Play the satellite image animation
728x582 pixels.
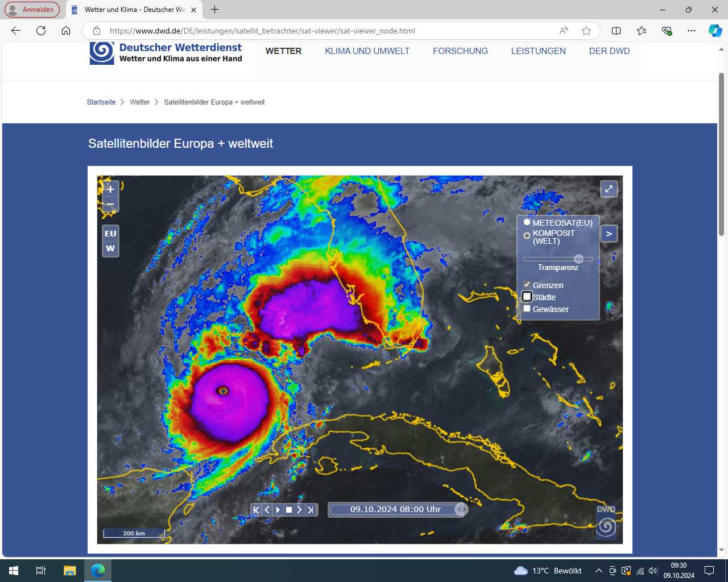278,510
